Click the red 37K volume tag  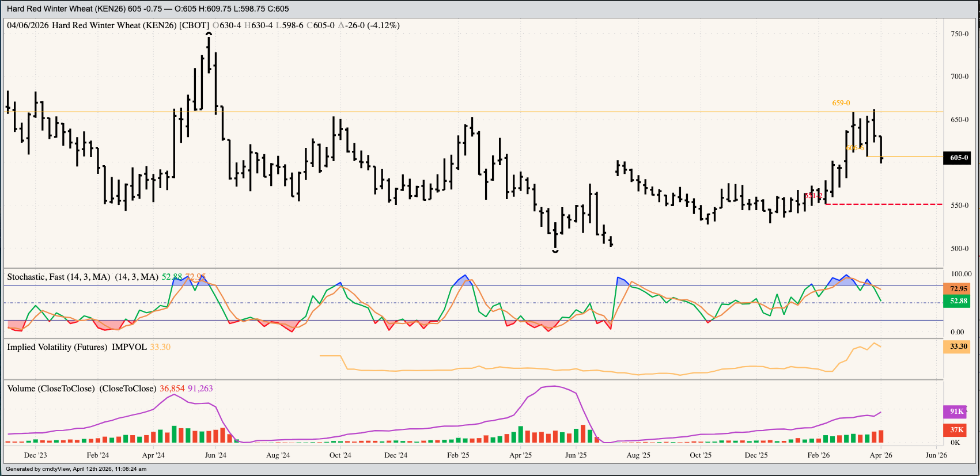coord(956,430)
